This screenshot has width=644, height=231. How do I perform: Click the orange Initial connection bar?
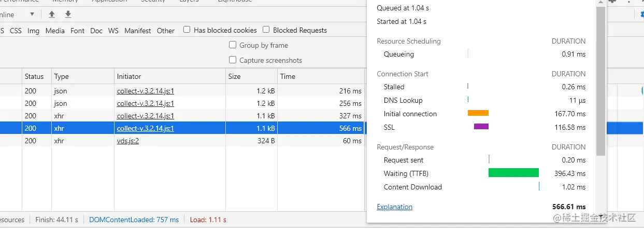478,113
